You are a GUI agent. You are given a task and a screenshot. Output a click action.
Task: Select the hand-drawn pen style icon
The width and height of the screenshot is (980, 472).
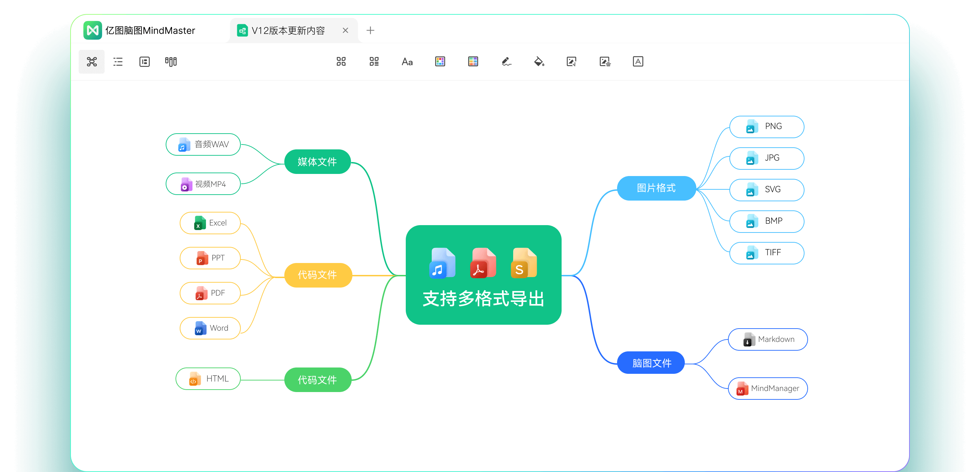click(506, 62)
